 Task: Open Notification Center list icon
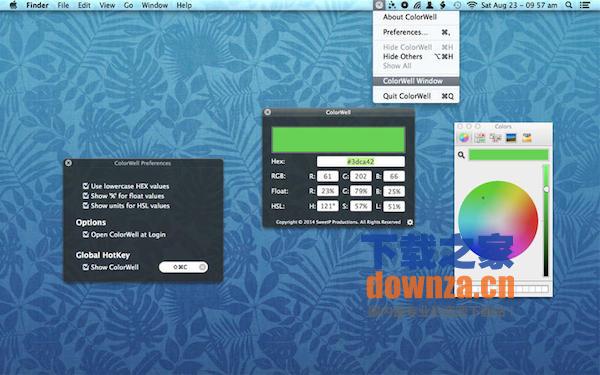584,5
